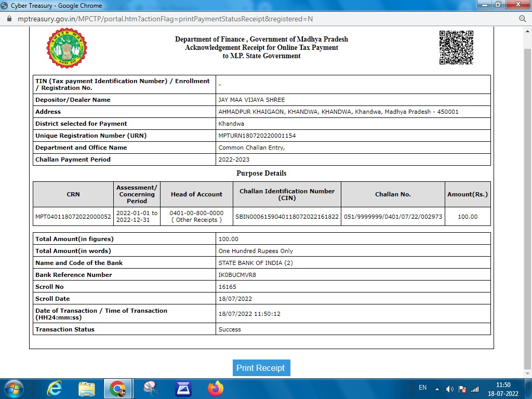The width and height of the screenshot is (532, 399).
Task: Click the Action Center flag icon
Action: tap(462, 389)
